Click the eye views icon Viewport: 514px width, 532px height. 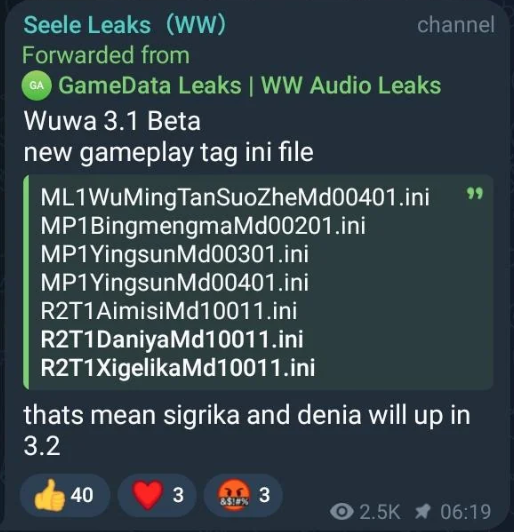click(342, 511)
